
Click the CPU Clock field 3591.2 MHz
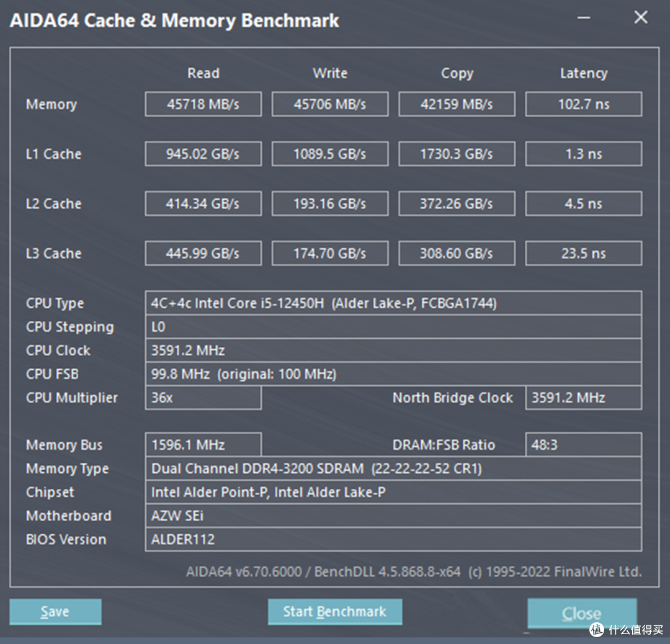coord(393,351)
